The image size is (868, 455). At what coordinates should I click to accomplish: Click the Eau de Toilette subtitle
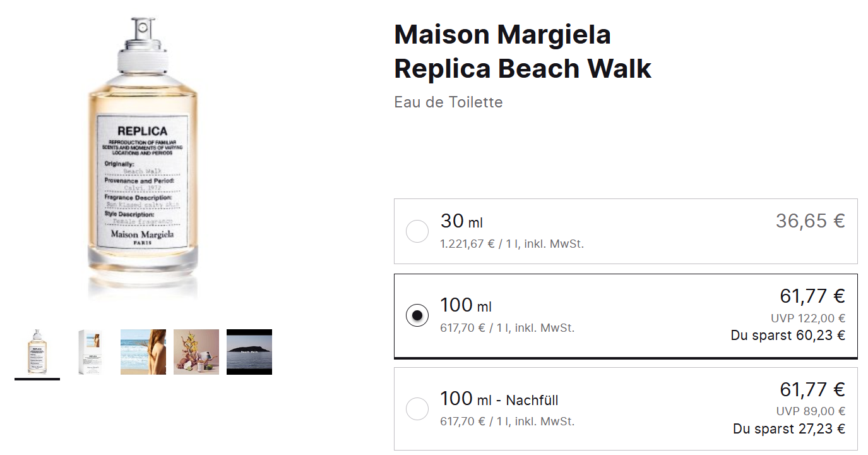point(448,102)
